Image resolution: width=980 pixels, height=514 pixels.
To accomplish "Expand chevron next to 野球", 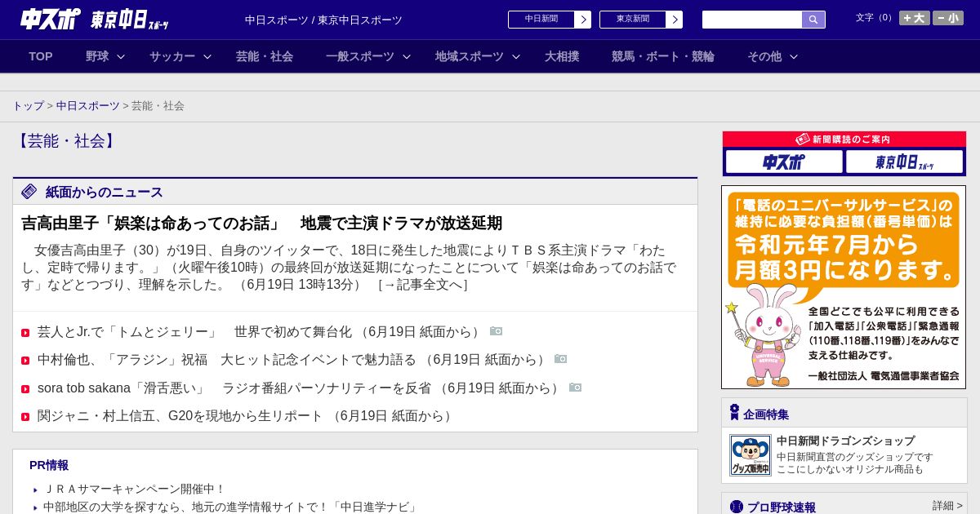I will tap(121, 57).
